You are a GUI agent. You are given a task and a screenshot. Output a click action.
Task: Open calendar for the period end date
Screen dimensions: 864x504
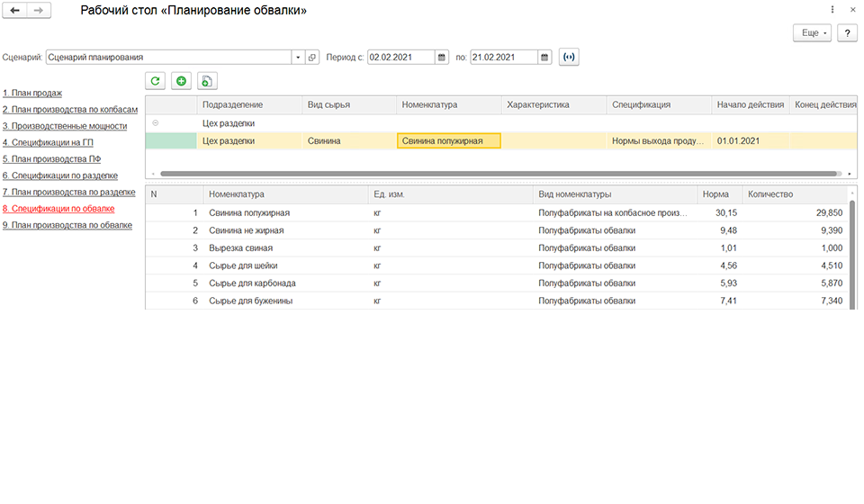544,58
